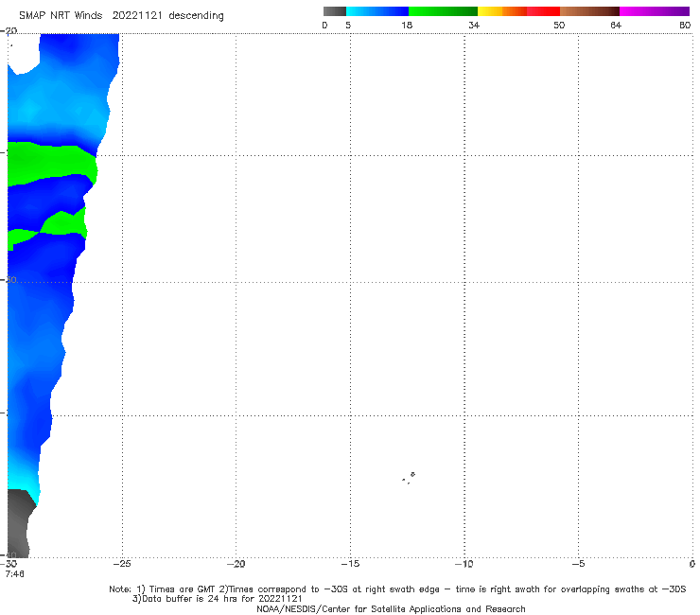The width and height of the screenshot is (700, 615).
Task: Click the colorbar label '34'
Action: (474, 25)
